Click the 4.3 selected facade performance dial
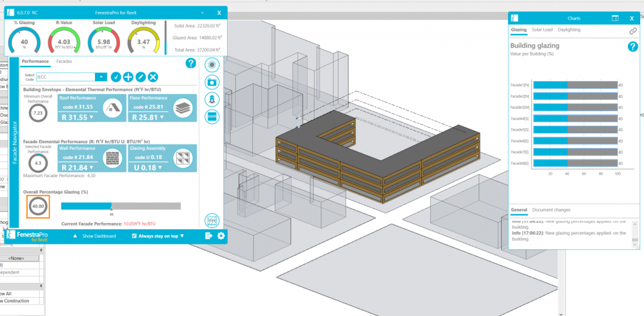 38,163
